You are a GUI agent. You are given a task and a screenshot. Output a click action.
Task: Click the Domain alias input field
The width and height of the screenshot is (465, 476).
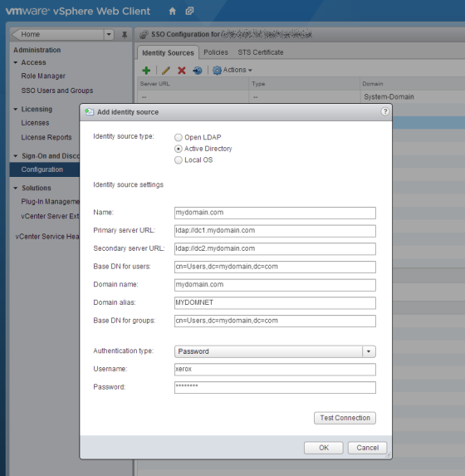coord(275,302)
